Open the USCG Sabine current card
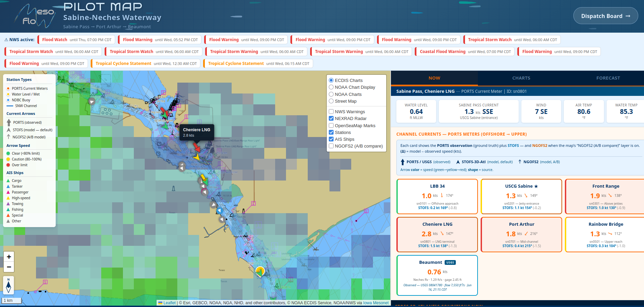The height and width of the screenshot is (307, 644). [521, 197]
